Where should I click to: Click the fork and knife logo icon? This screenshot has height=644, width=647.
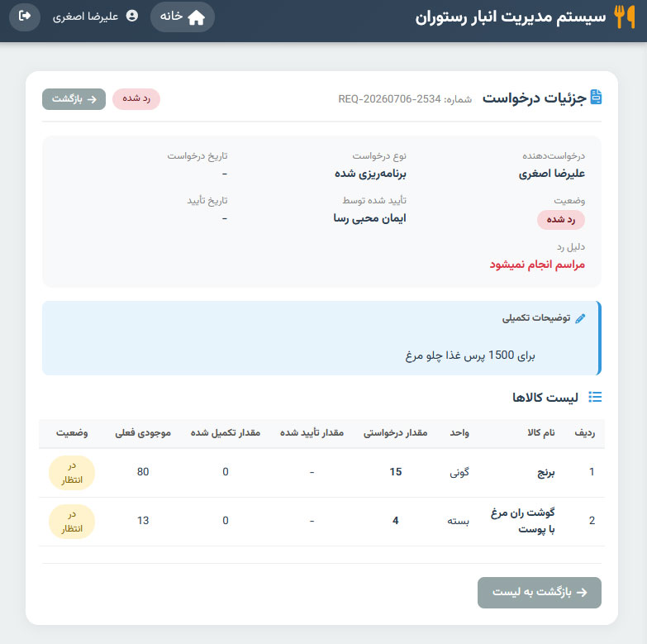[x=625, y=17]
